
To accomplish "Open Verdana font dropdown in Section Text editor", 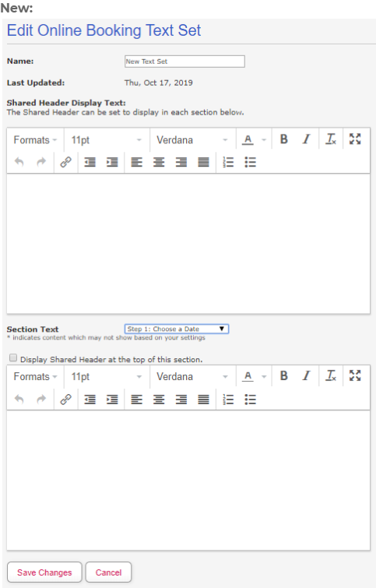I will pyautogui.click(x=192, y=376).
